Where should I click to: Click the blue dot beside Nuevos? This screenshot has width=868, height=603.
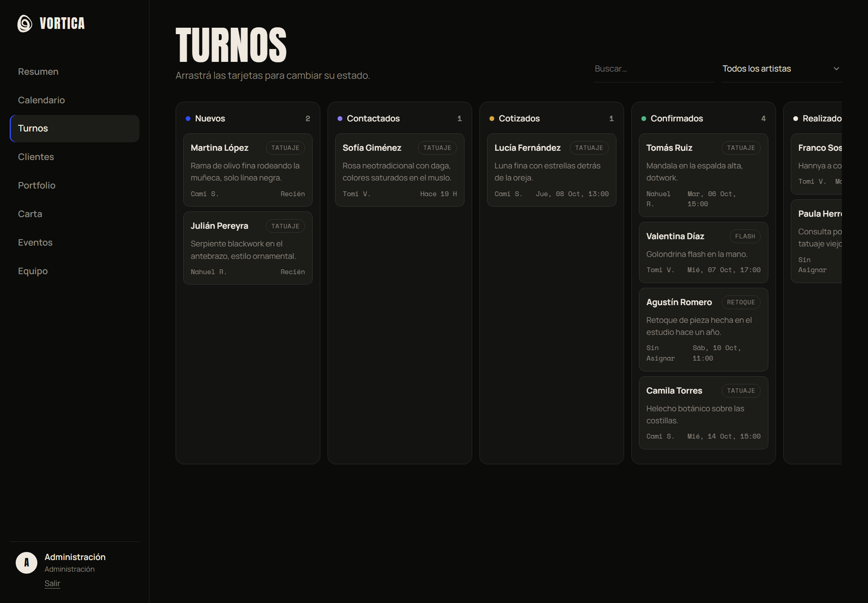[188, 118]
